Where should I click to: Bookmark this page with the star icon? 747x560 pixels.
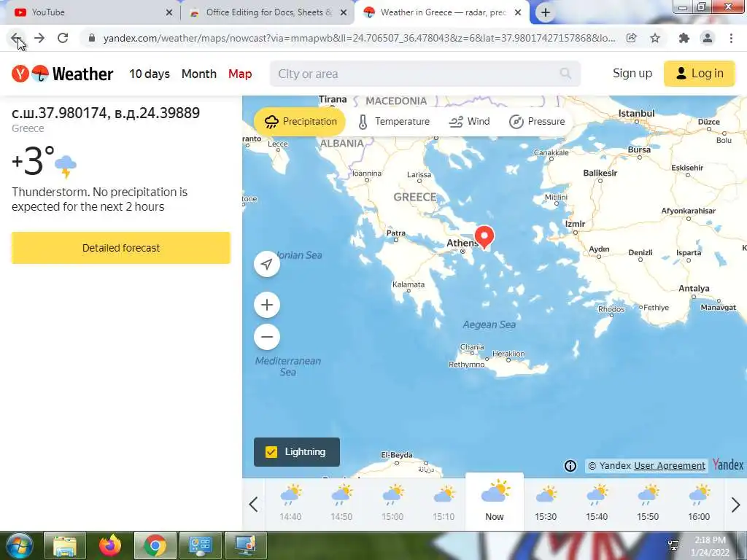coord(655,38)
